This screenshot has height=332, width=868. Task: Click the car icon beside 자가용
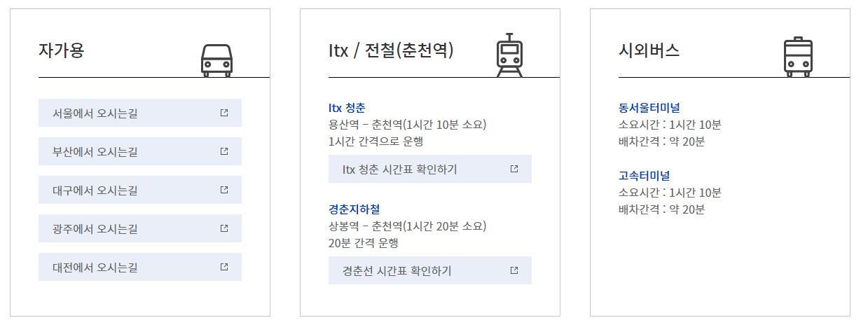click(x=216, y=60)
